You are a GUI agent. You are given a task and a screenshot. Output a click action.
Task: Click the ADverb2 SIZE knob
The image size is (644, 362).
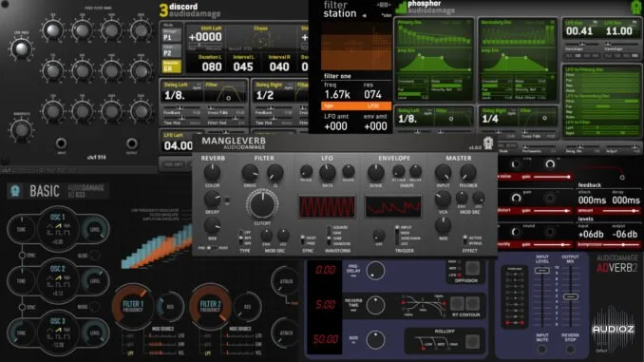click(375, 340)
